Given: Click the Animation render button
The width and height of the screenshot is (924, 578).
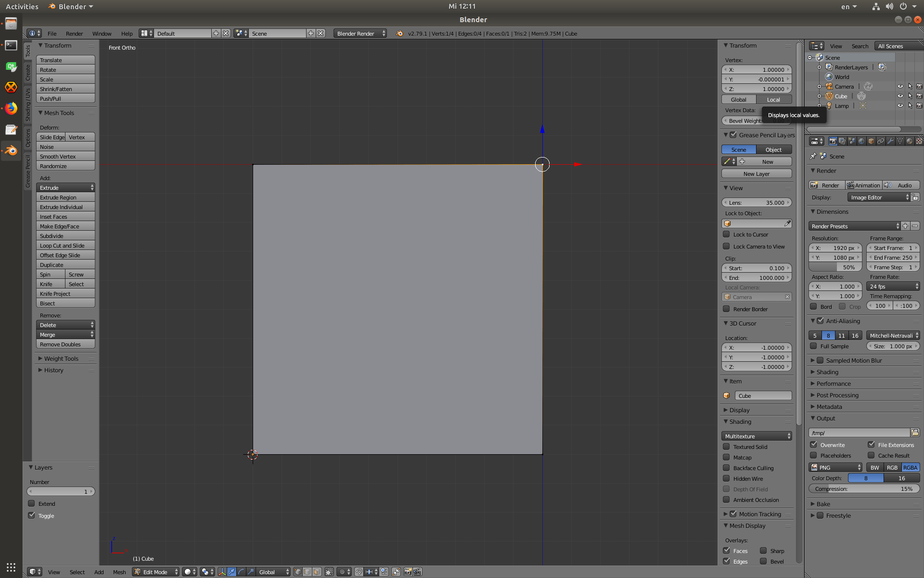Looking at the screenshot, I should (863, 185).
